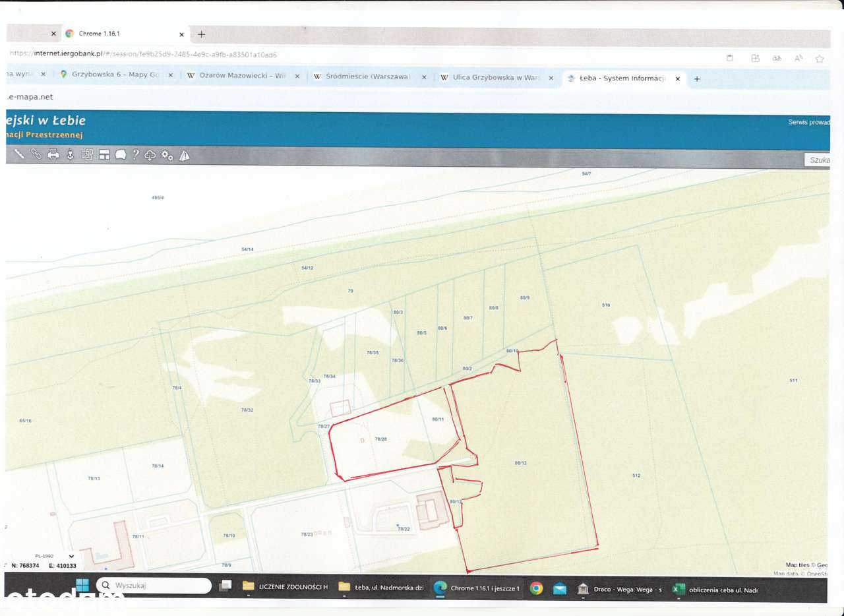Screen dimensions: 844x616
Task: Click parcel label 54/12 on the map
Action: point(307,268)
